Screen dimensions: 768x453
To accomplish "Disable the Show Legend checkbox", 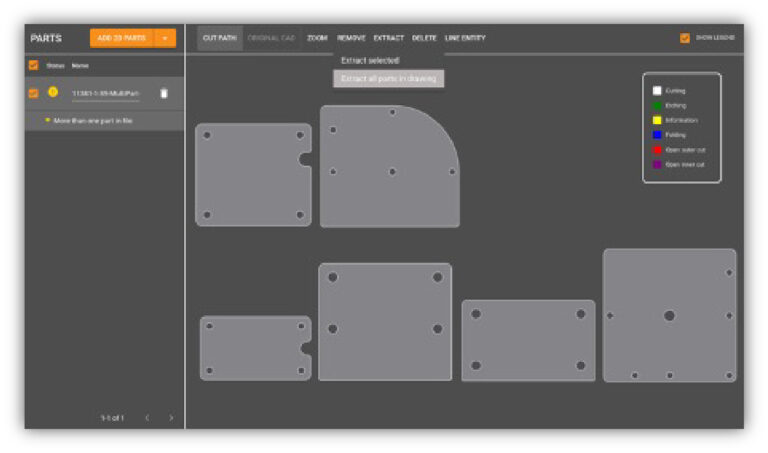I will click(x=685, y=38).
